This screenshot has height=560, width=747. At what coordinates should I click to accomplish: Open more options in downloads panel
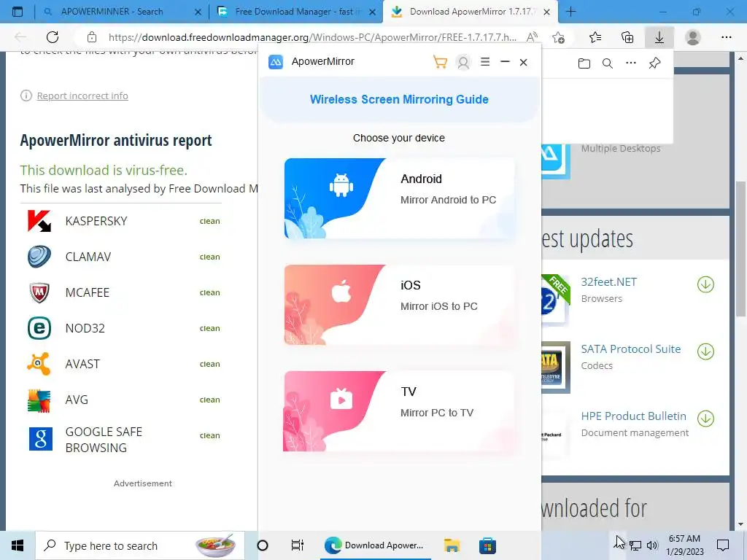point(631,63)
